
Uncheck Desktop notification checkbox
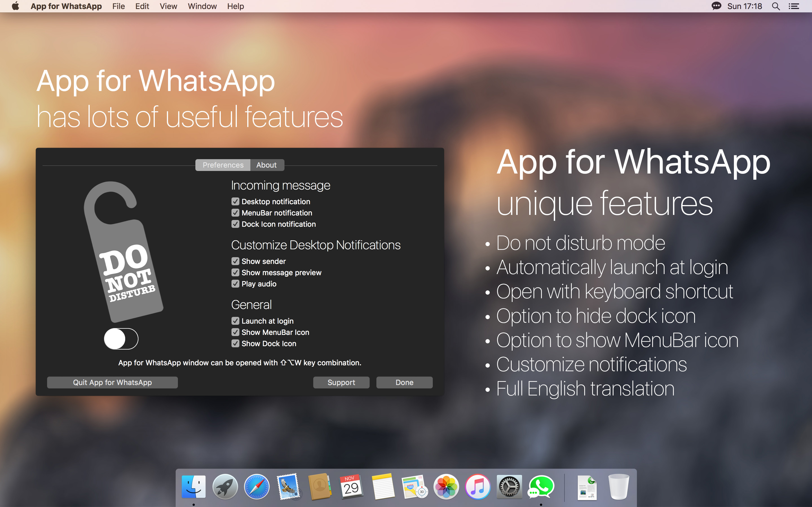[x=235, y=201]
